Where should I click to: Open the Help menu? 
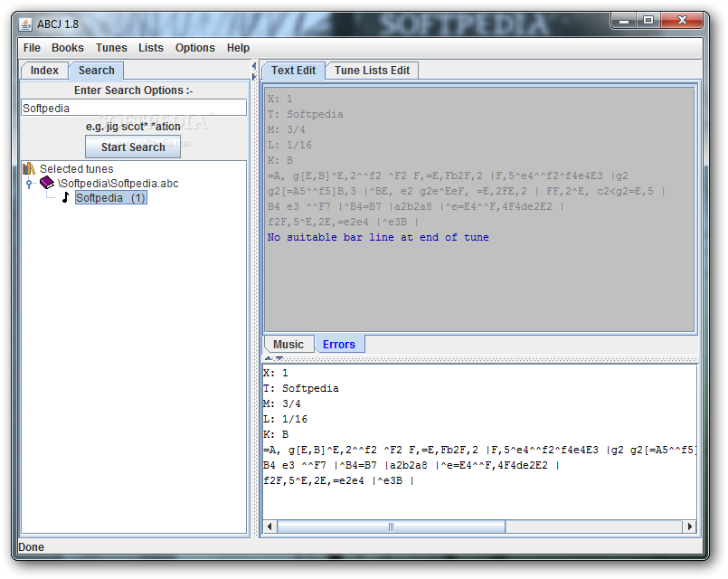point(238,48)
